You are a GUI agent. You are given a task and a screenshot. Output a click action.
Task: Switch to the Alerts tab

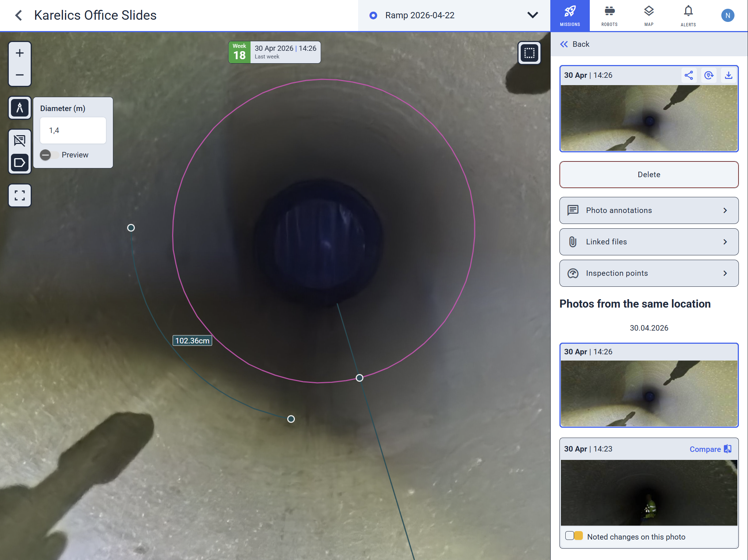pos(688,16)
